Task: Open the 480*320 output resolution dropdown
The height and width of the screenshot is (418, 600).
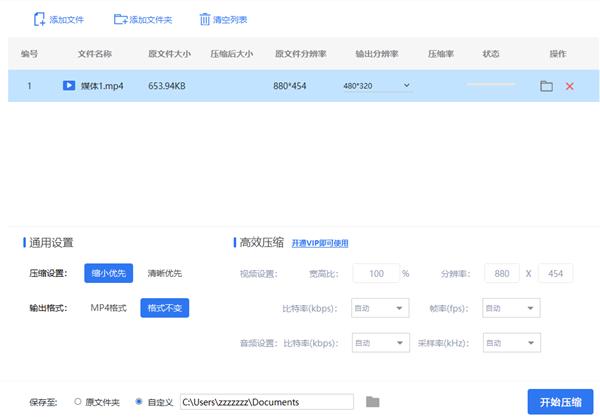Action: point(377,86)
